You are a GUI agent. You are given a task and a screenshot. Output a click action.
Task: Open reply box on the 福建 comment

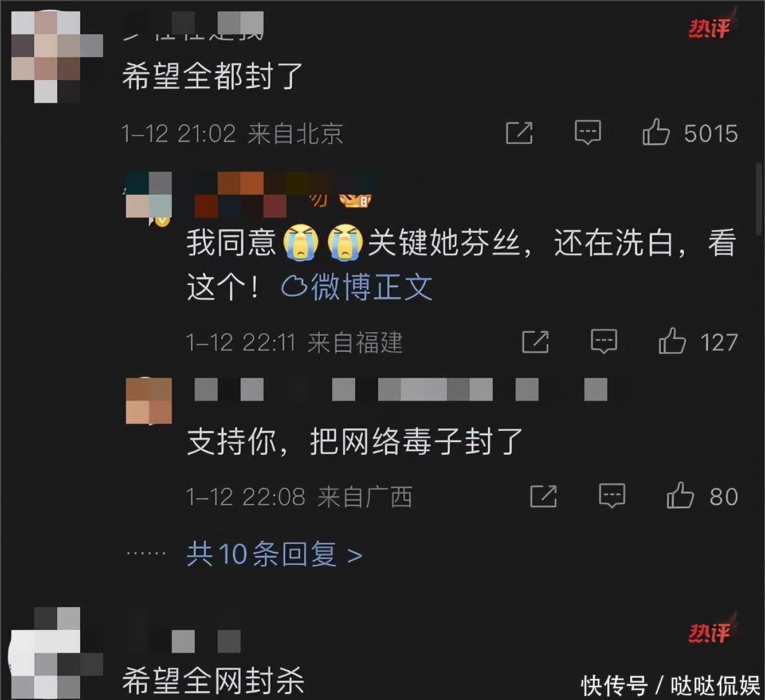point(604,341)
